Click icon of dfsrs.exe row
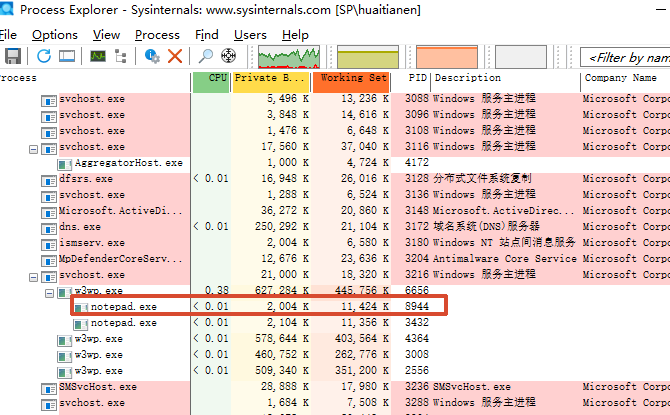This screenshot has width=670, height=415. pyautogui.click(x=49, y=181)
